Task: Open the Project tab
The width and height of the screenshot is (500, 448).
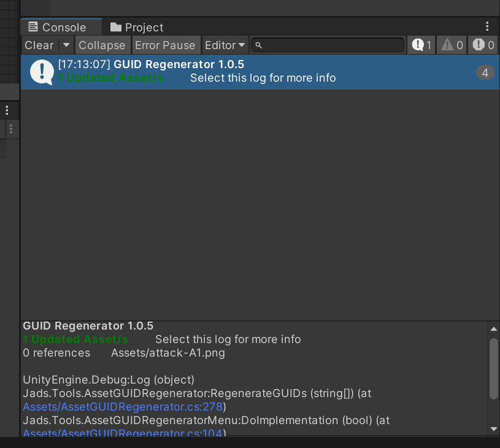Action: 136,28
